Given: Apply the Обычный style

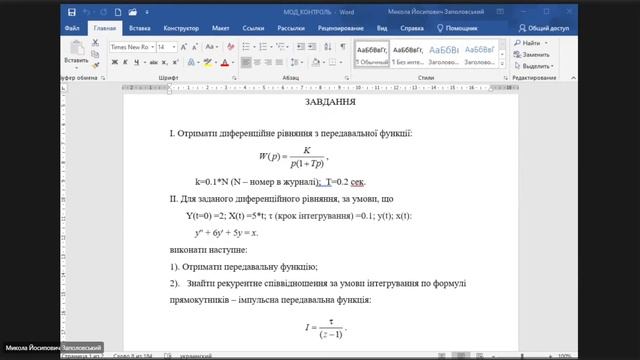Looking at the screenshot, I should point(372,54).
